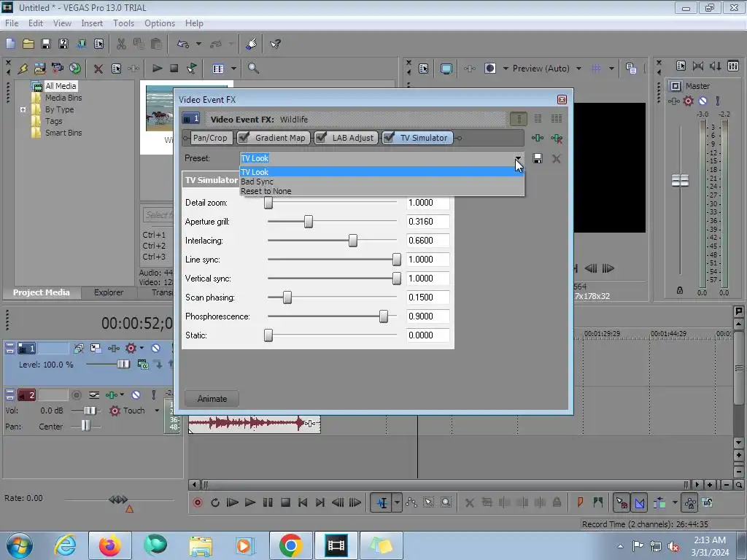Viewport: 747px width, 560px height.
Task: Click the Master lock fader icon
Action: tap(680, 290)
